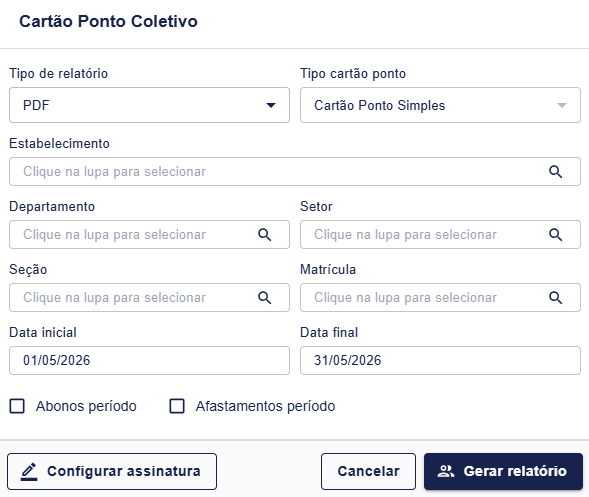Open Seção lookup with magnifier icon

[x=264, y=298]
